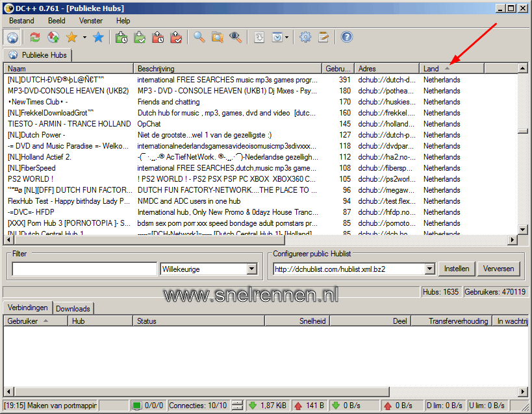This screenshot has width=532, height=414.
Task: Open the Notepad icon in toolbar
Action: [x=323, y=37]
